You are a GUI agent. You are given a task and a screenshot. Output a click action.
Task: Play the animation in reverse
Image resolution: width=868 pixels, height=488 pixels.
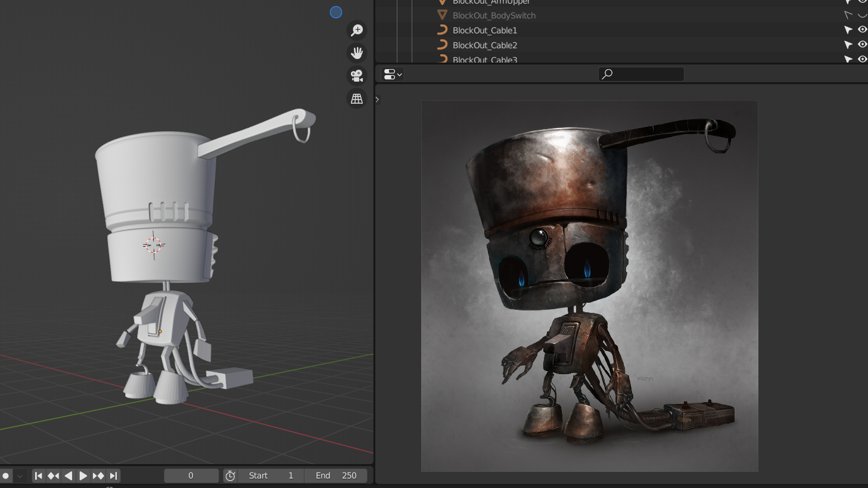(x=69, y=475)
